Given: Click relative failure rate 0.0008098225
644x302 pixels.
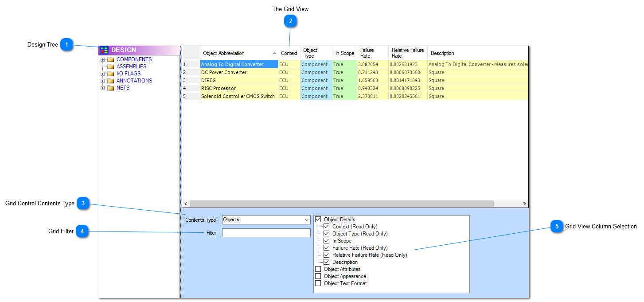Looking at the screenshot, I should tap(408, 88).
